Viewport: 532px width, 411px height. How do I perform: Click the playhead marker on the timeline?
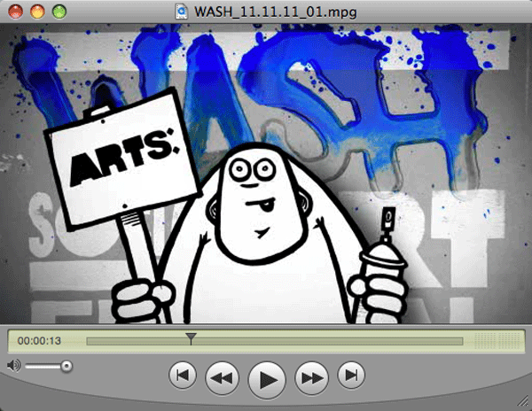tap(191, 338)
